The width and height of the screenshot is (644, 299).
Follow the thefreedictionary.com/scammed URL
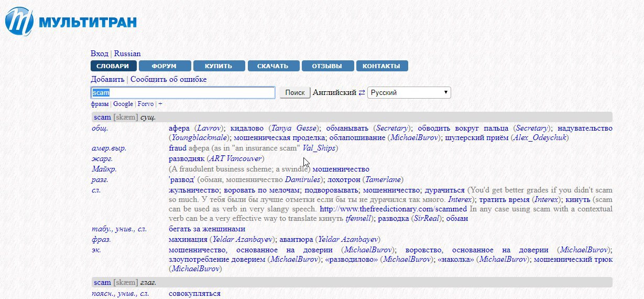[393, 209]
